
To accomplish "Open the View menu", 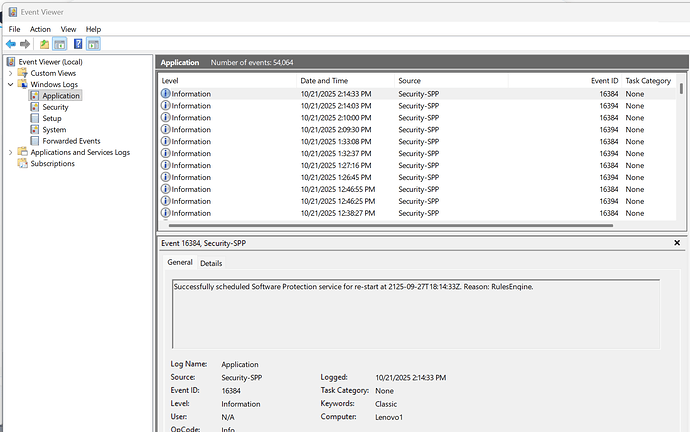I will point(68,29).
